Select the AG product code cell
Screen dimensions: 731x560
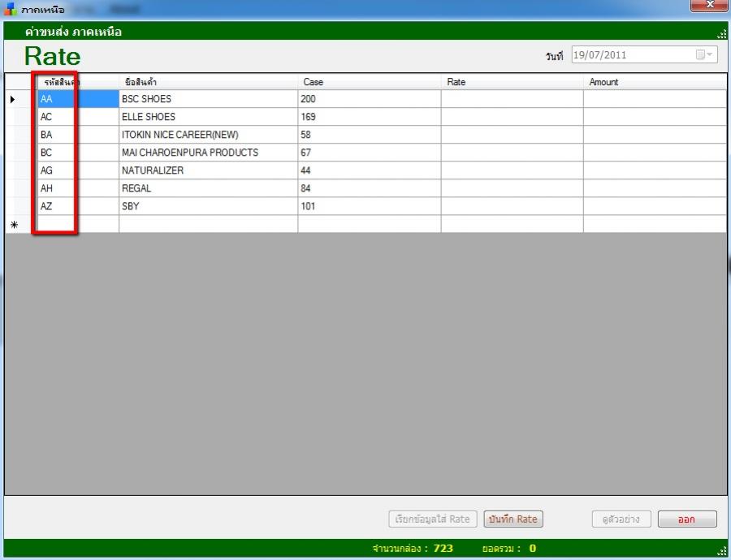pyautogui.click(x=78, y=170)
